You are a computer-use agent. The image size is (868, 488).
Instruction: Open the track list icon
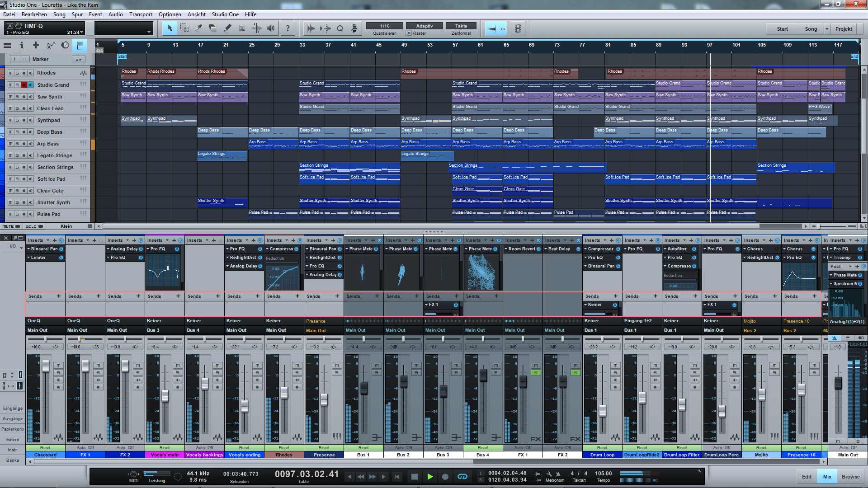point(7,45)
